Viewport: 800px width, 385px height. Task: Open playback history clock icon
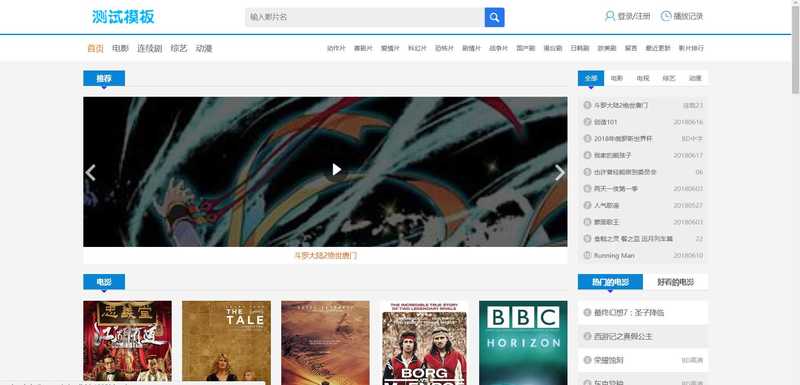[666, 16]
